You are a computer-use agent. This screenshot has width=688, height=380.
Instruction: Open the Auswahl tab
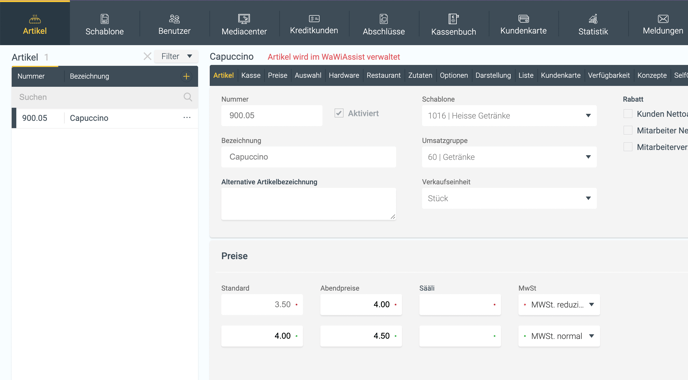(308, 75)
